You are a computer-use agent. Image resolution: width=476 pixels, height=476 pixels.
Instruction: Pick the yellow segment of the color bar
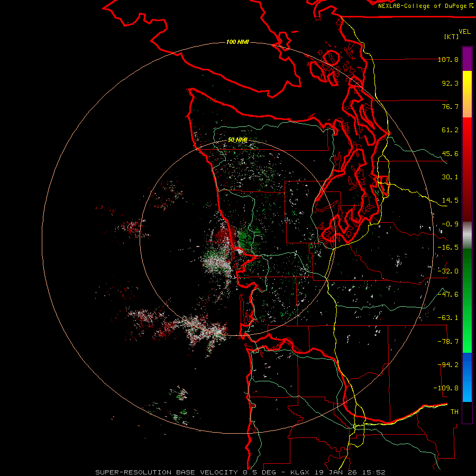(467, 94)
